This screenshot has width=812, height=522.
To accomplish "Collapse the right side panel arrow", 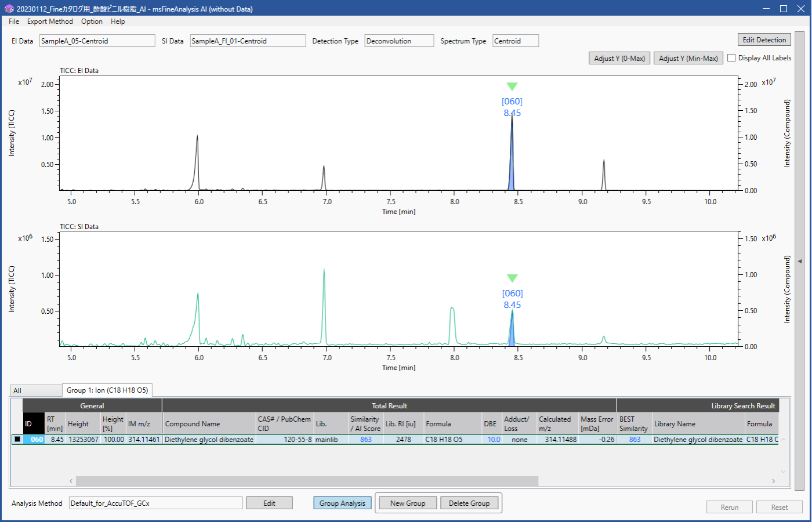I will [x=800, y=261].
